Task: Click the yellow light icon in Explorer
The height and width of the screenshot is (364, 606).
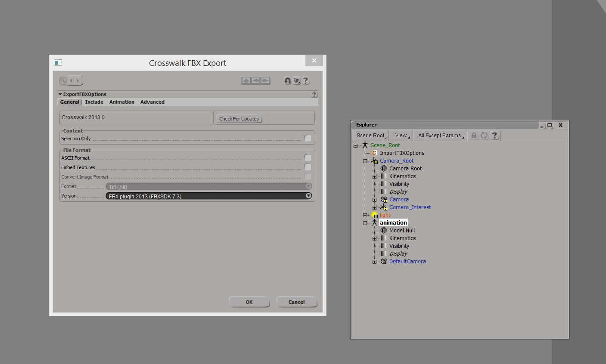Action: tap(375, 215)
